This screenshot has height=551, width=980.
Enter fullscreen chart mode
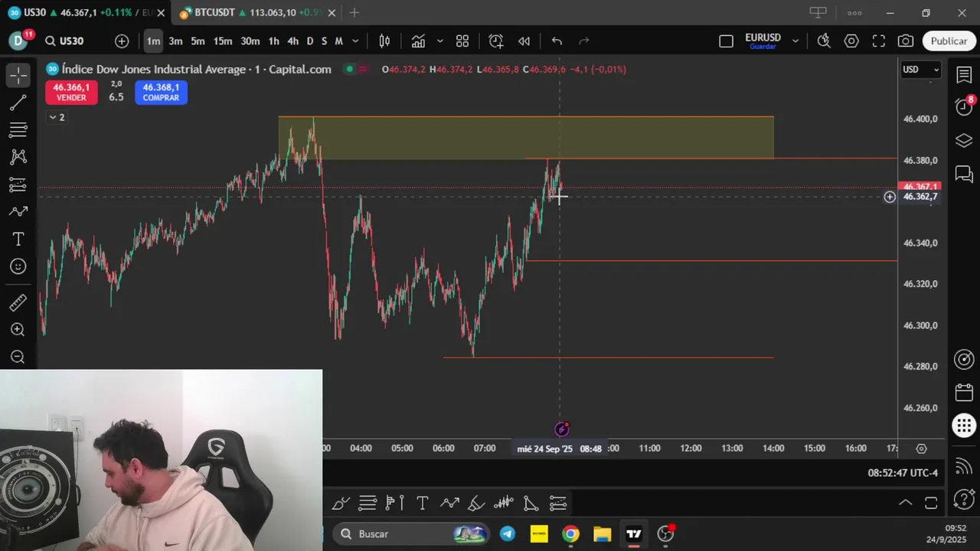tap(879, 41)
